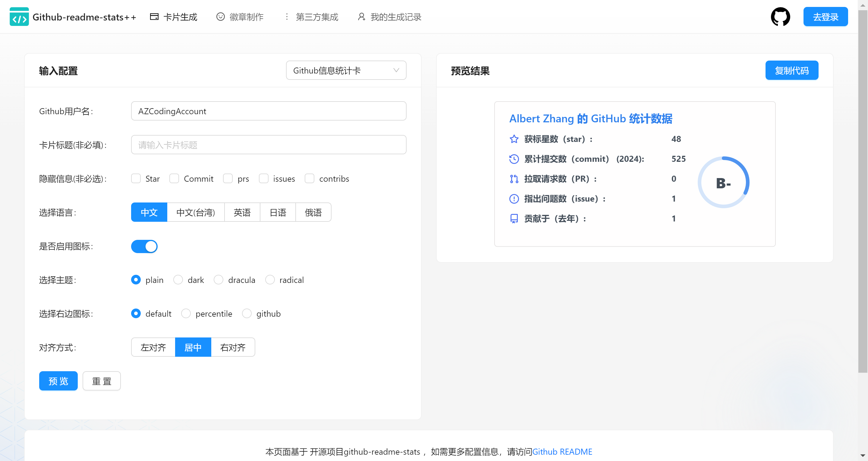
Task: Click the 复制代码 button
Action: (x=791, y=71)
